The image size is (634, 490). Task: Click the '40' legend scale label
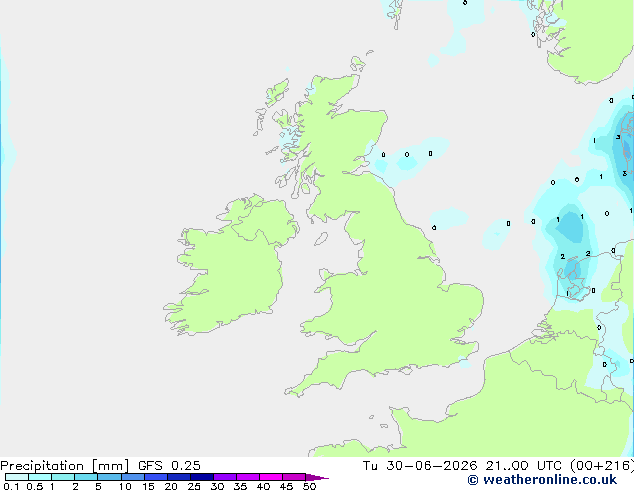(x=263, y=486)
